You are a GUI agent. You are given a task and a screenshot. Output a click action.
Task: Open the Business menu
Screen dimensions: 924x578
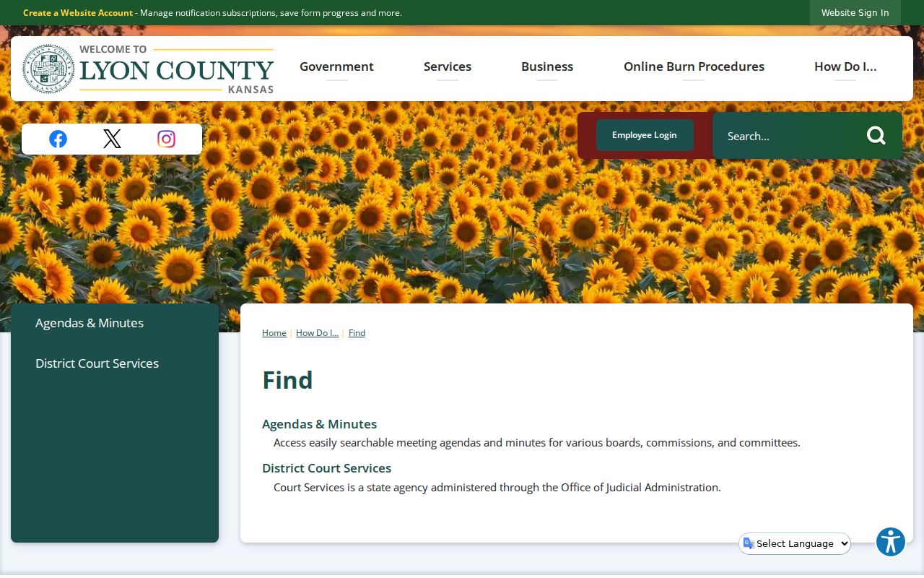(547, 66)
